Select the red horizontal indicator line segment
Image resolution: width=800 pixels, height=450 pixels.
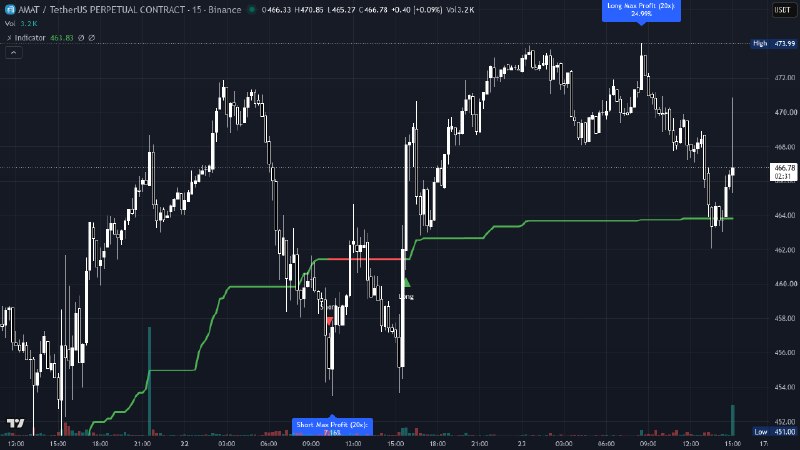pos(365,259)
